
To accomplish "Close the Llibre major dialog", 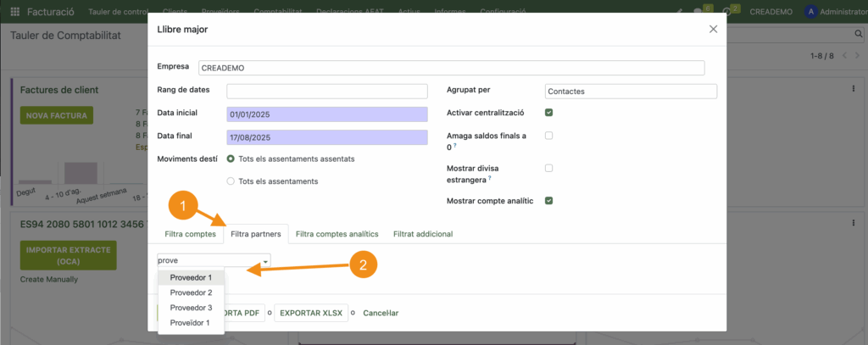I will pyautogui.click(x=713, y=30).
